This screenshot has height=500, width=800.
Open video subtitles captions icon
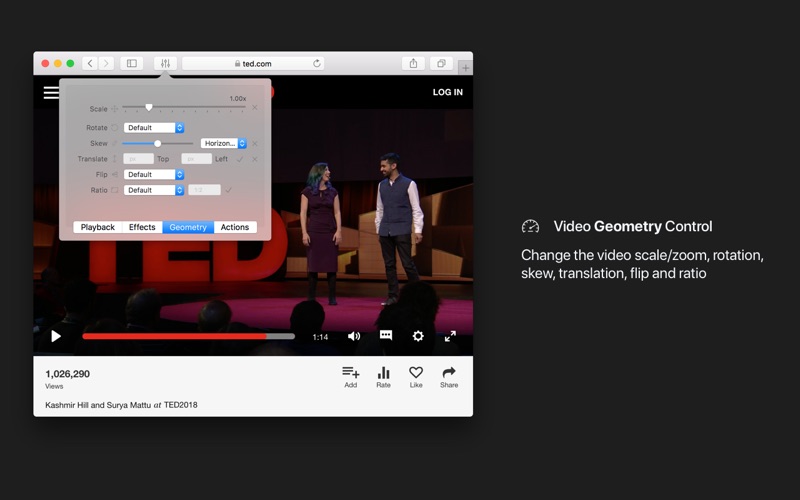pyautogui.click(x=386, y=335)
